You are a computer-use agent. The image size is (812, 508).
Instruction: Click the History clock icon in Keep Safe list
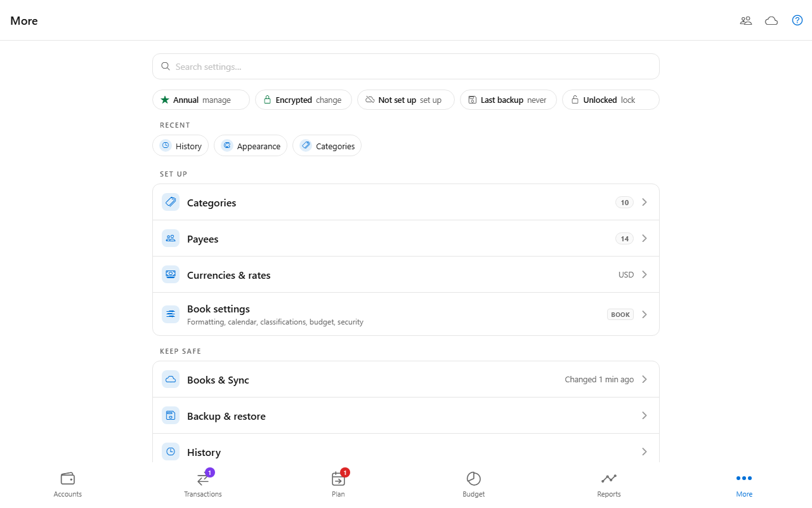click(171, 451)
